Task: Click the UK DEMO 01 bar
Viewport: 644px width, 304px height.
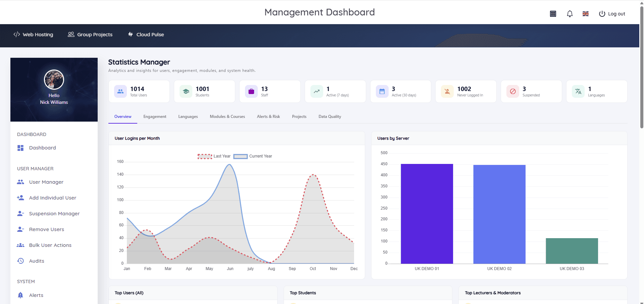Action: (427, 214)
